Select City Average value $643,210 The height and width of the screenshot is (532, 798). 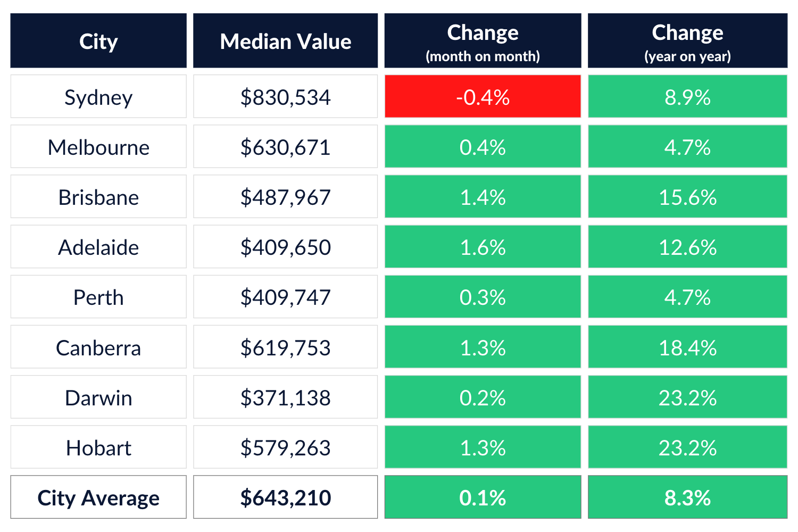tap(285, 497)
